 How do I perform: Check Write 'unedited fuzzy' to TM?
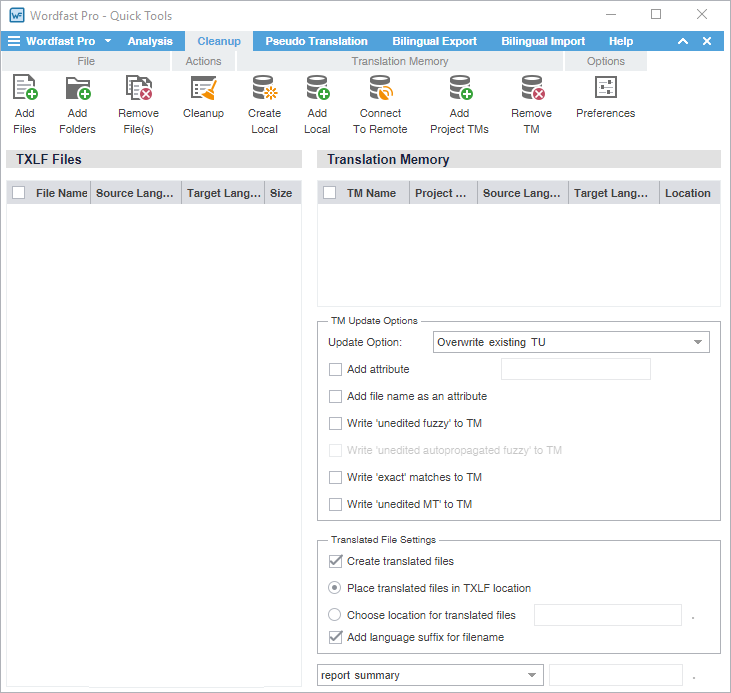[x=335, y=423]
